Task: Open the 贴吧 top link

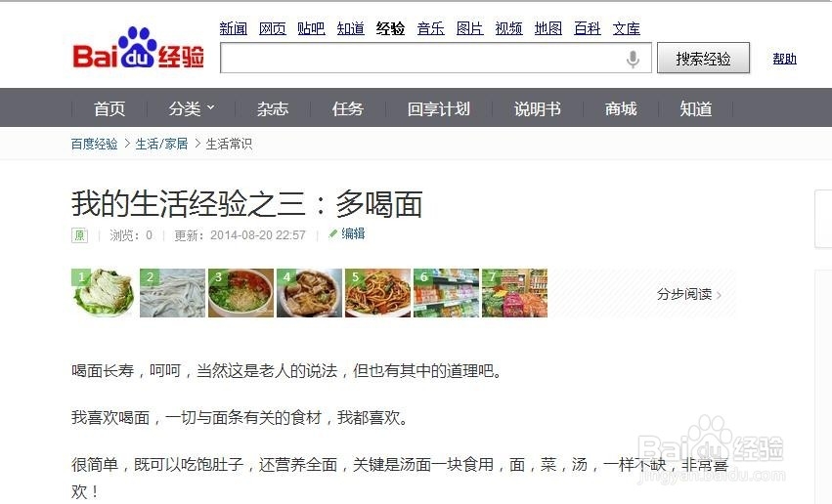Action: [312, 28]
